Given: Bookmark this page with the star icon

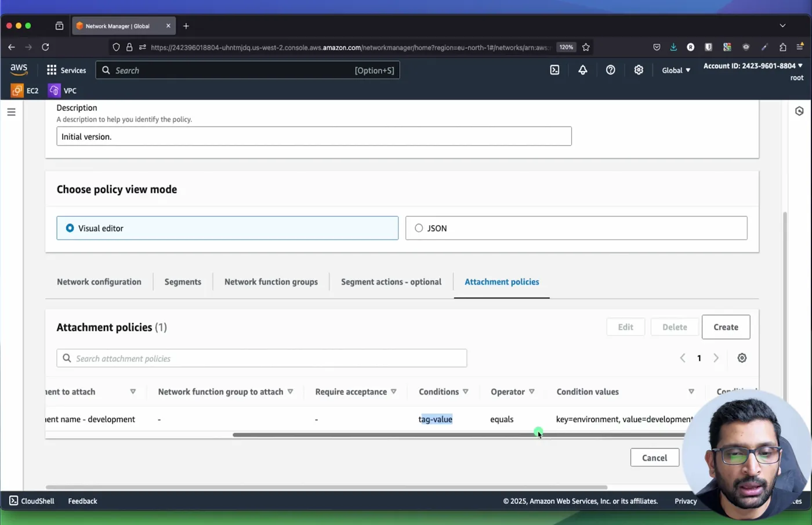Looking at the screenshot, I should 586,47.
